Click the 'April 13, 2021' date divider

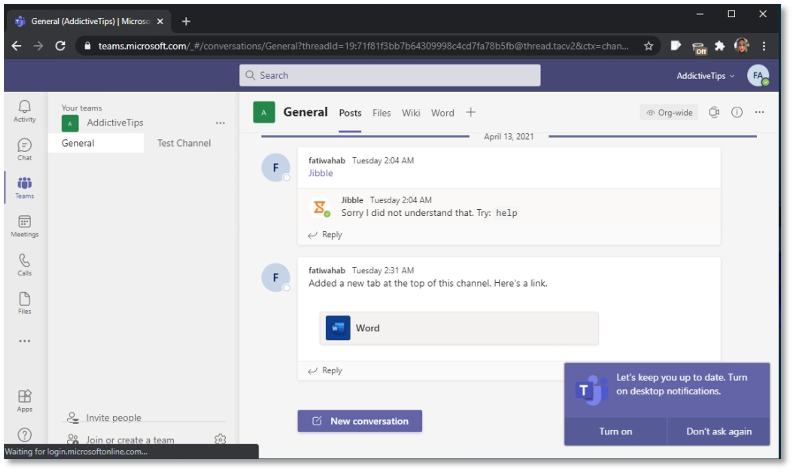pos(508,137)
